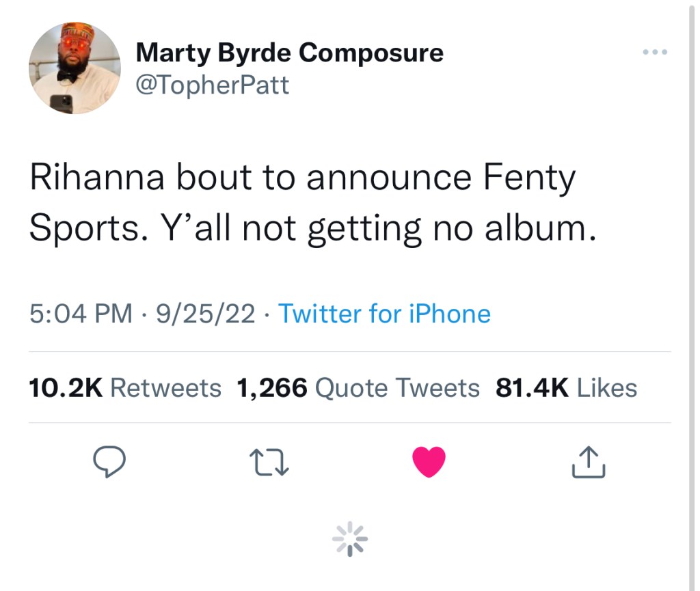This screenshot has height=591, width=700.
Task: Click the 5:04 PM timestamp
Action: point(81,314)
